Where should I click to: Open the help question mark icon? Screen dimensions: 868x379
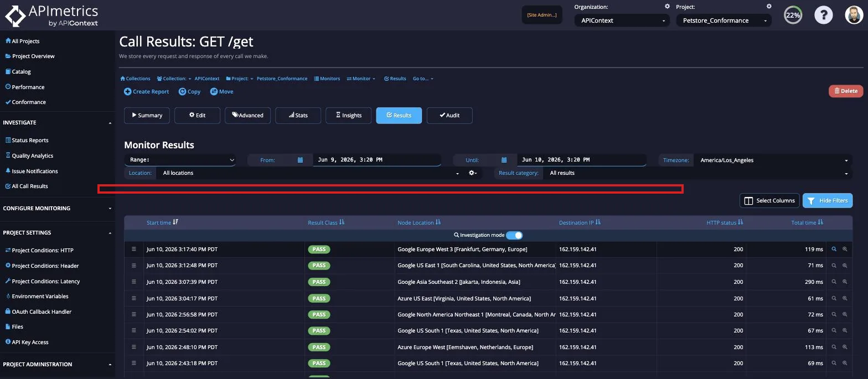pos(824,15)
